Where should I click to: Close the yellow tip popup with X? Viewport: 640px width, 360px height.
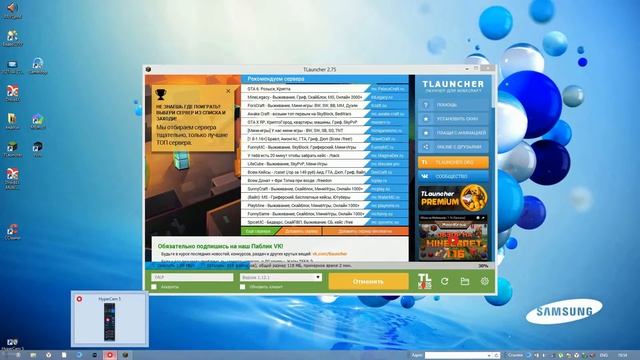228,91
